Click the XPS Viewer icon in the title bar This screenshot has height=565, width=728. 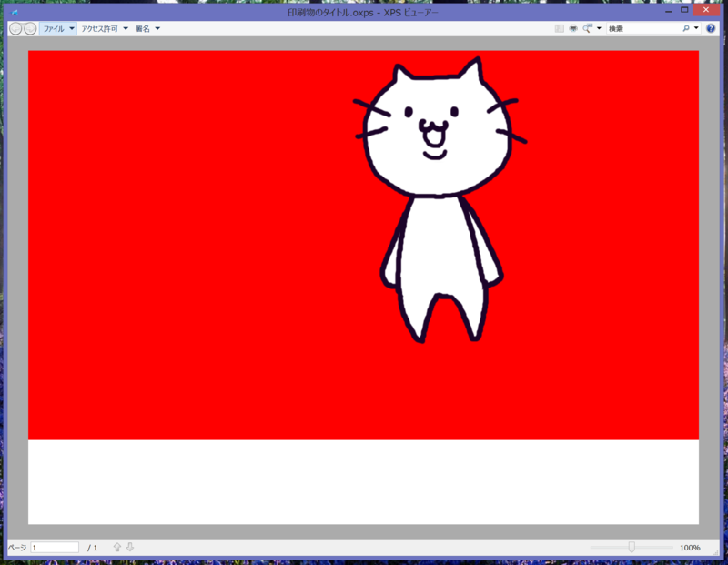click(12, 9)
